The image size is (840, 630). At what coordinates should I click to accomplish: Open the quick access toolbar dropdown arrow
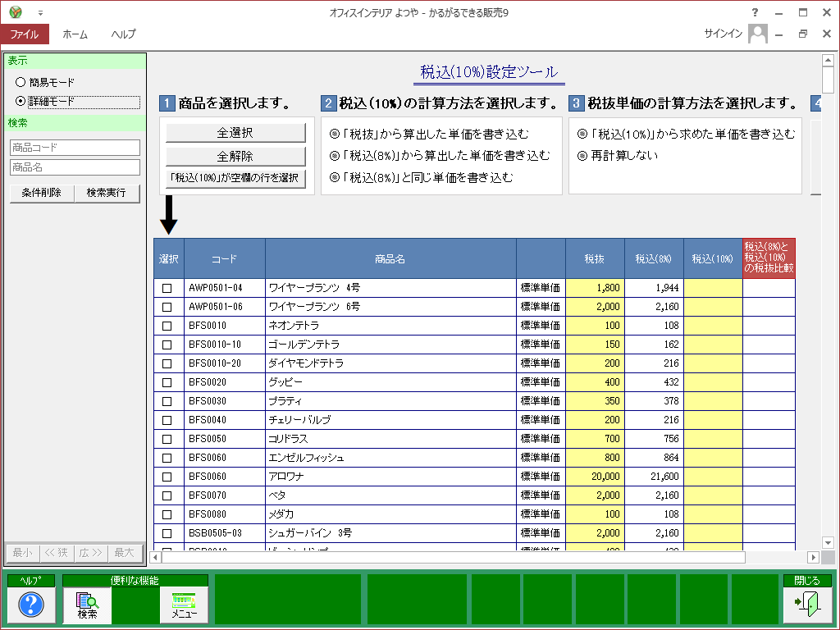tap(40, 12)
